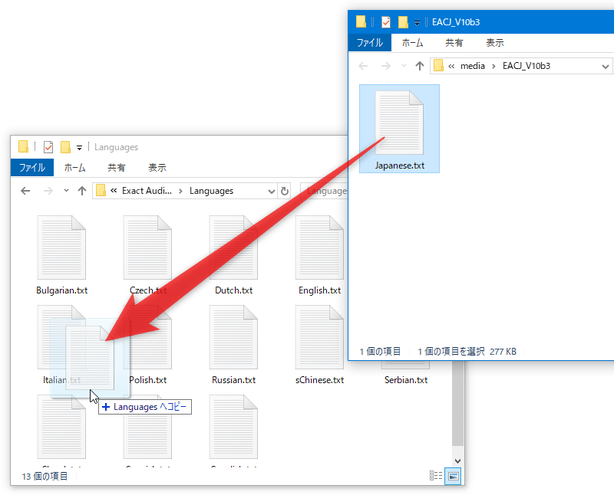Select Bulgarian.txt file icon in Languages window
Image resolution: width=614 pixels, height=495 pixels.
coord(61,247)
